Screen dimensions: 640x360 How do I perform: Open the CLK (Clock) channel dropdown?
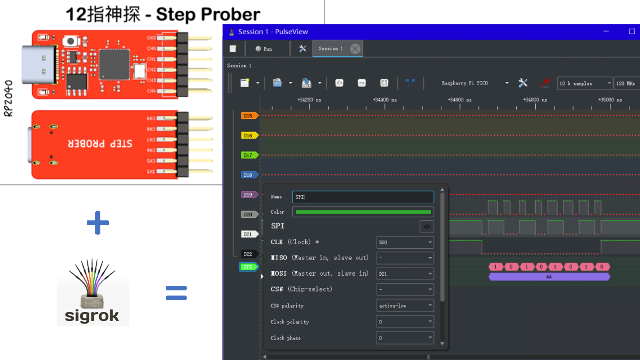click(x=404, y=242)
